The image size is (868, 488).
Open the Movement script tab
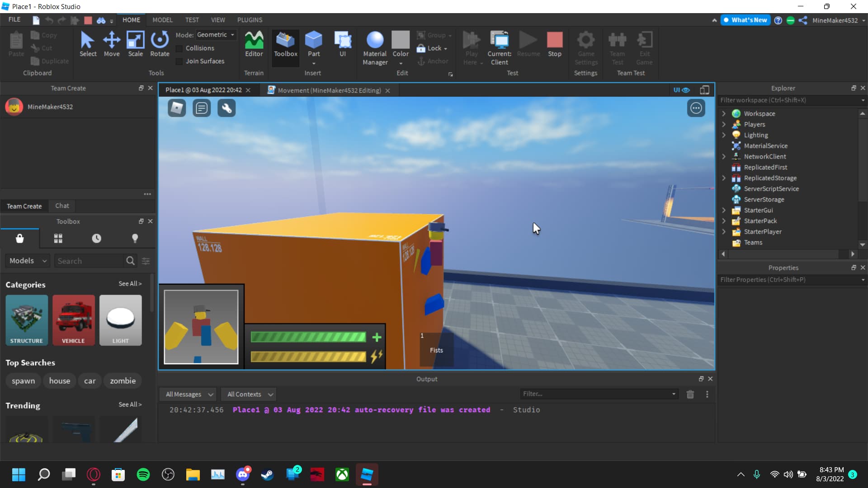tap(329, 90)
